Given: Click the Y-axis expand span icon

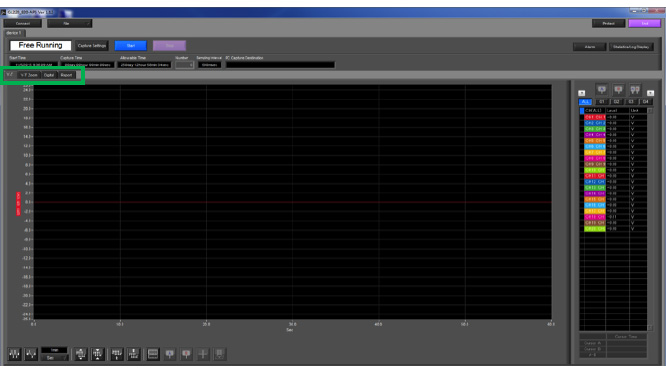Looking at the screenshot, I should (x=81, y=353).
